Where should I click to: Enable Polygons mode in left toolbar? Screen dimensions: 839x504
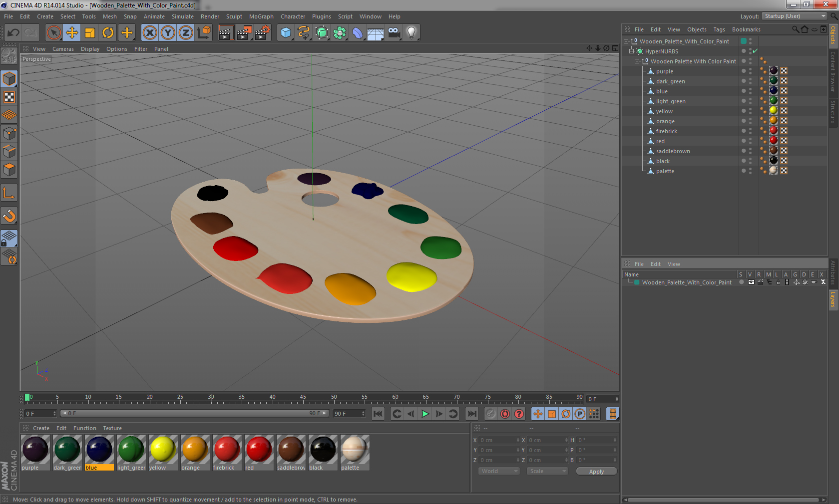click(9, 170)
